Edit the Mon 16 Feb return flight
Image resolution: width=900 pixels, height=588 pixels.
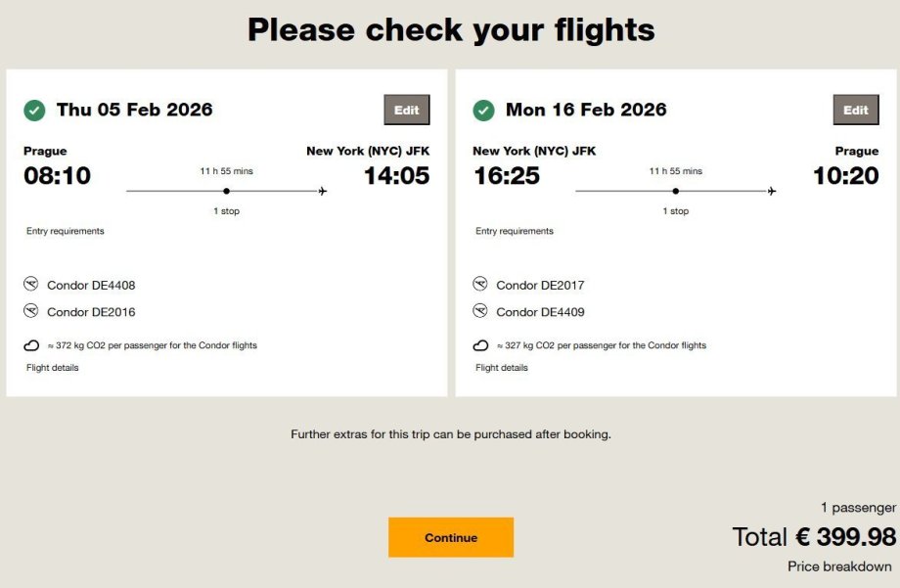[856, 111]
